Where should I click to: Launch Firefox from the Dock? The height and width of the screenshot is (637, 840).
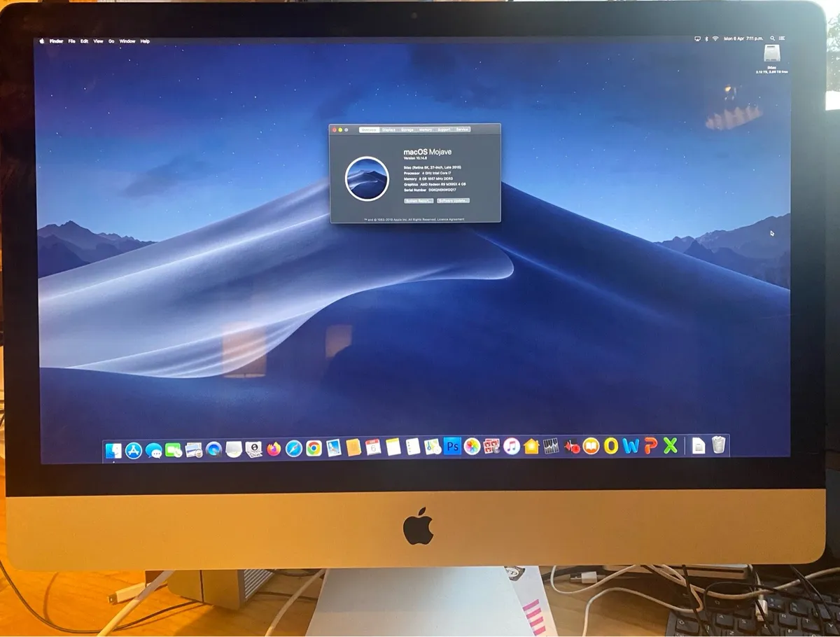[273, 448]
